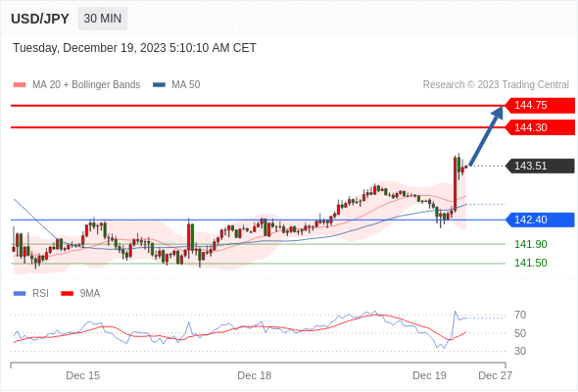Click the 9MA red legend swatch

[x=67, y=294]
